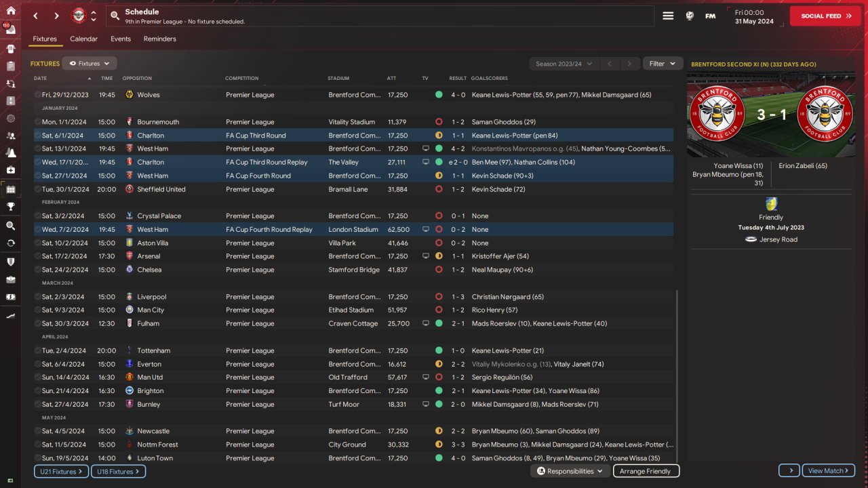
Task: Click the Brentford 3-1 match preview image
Action: coord(771,115)
